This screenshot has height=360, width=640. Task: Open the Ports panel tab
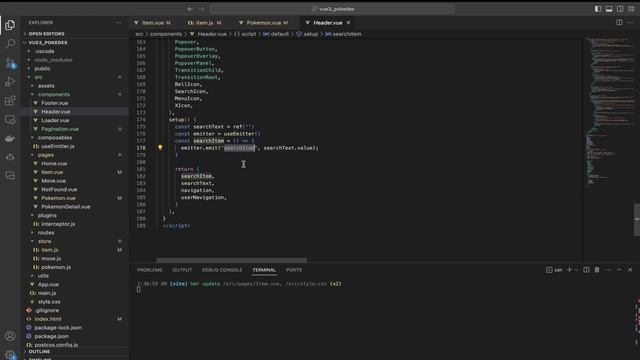pos(294,270)
